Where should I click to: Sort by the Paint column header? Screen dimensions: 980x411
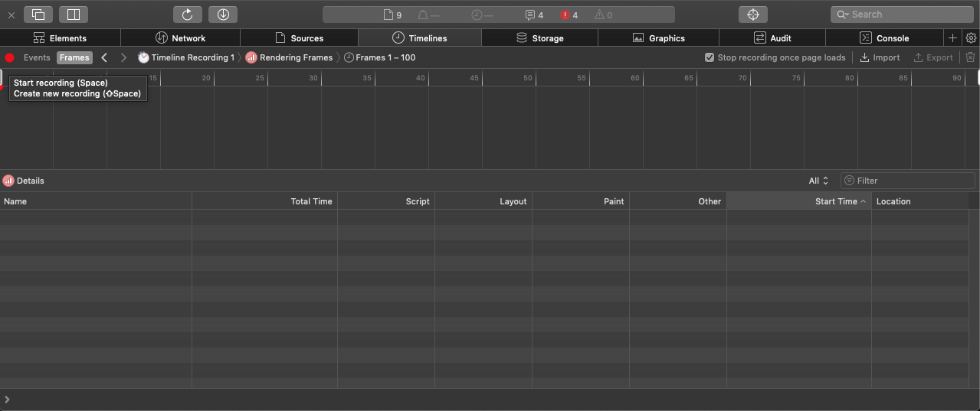(581, 201)
